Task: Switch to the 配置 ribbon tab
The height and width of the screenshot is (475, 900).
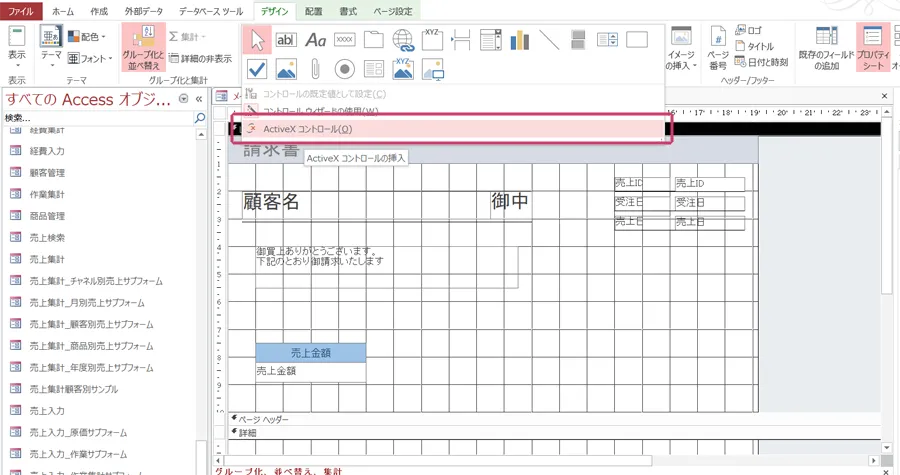Action: [x=313, y=10]
